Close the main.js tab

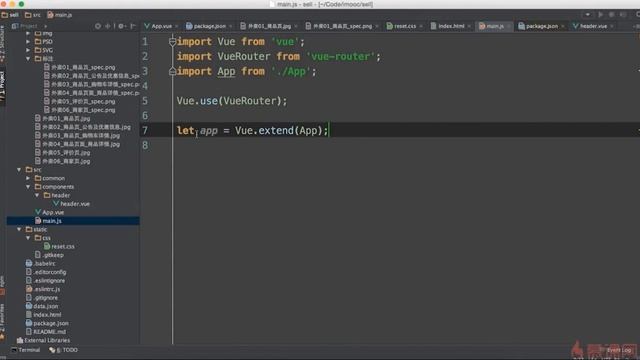pyautogui.click(x=509, y=27)
